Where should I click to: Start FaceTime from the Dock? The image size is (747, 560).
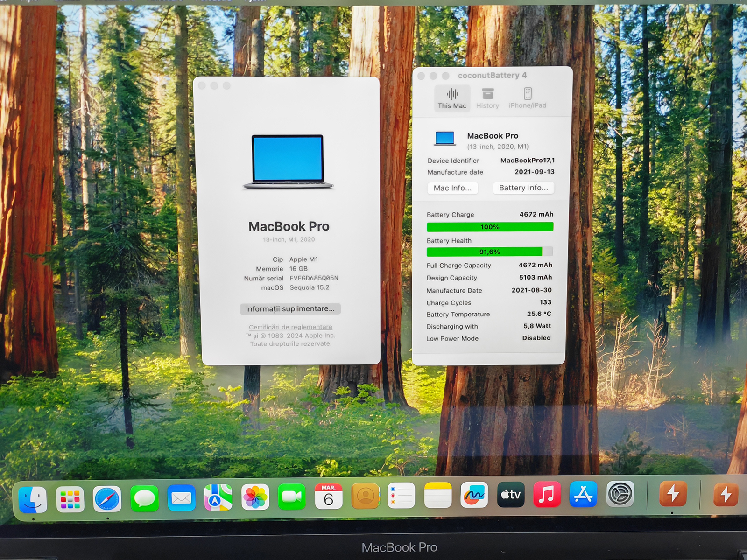[292, 497]
